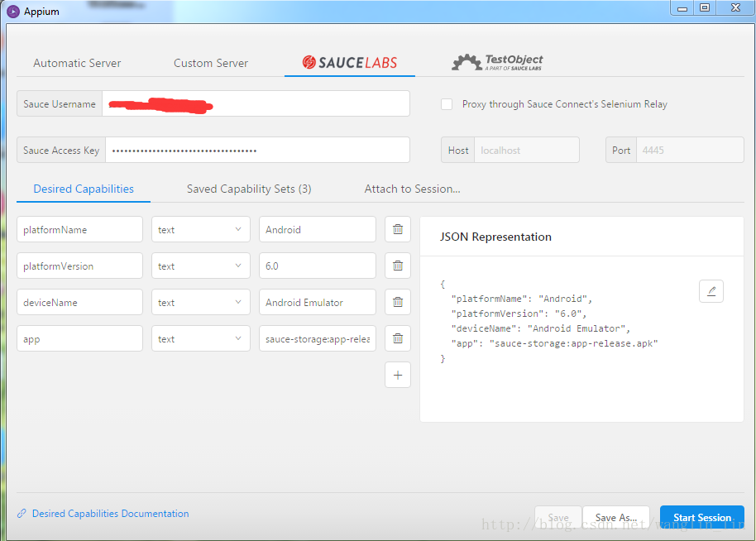Open Desired Capabilities Documentation link
The image size is (756, 541).
[110, 514]
